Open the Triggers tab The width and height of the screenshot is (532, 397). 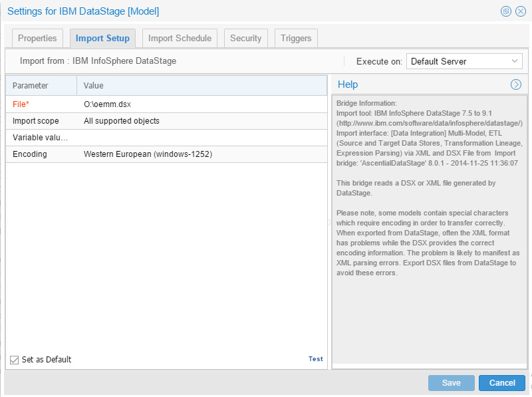click(x=296, y=39)
